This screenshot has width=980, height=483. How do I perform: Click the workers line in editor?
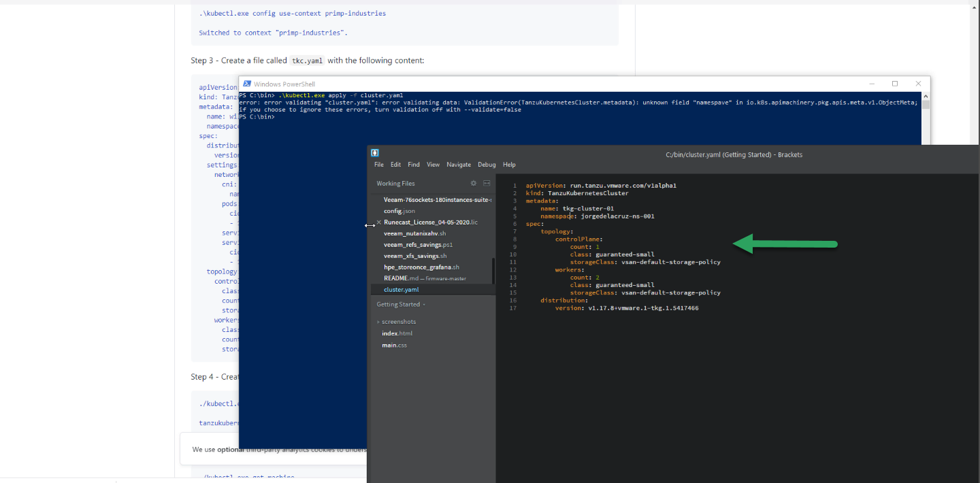tap(570, 270)
